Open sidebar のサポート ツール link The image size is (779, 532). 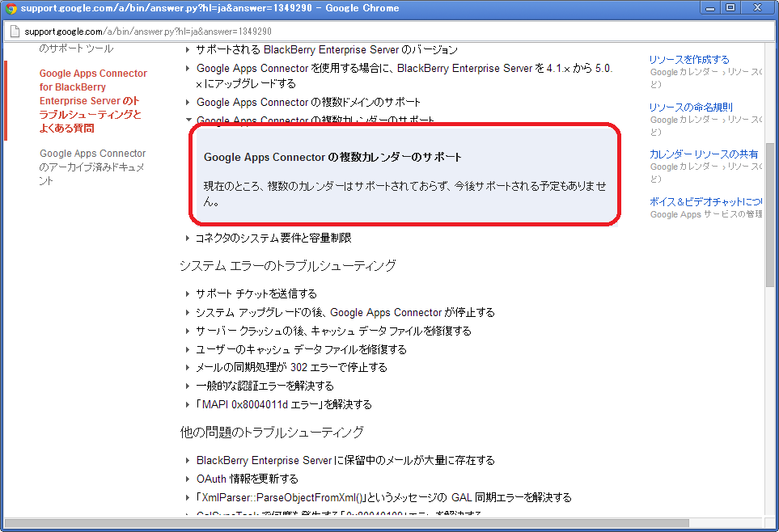tap(76, 49)
